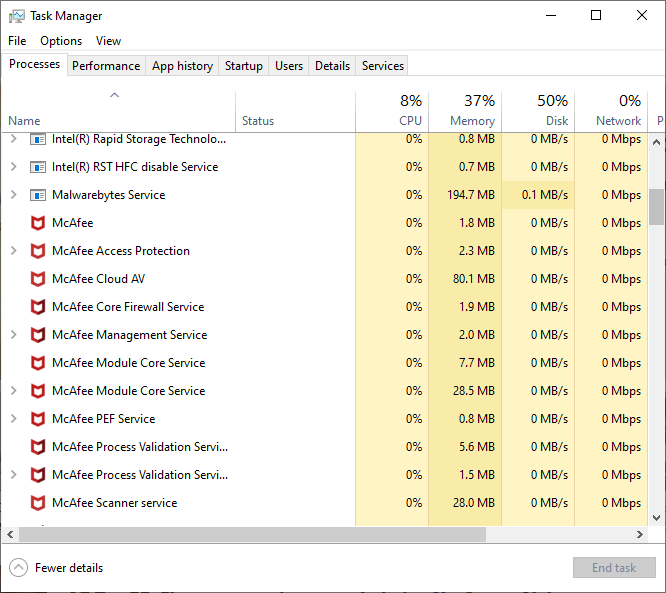This screenshot has height=593, width=666.
Task: Sort by the Name column header
Action: point(119,110)
